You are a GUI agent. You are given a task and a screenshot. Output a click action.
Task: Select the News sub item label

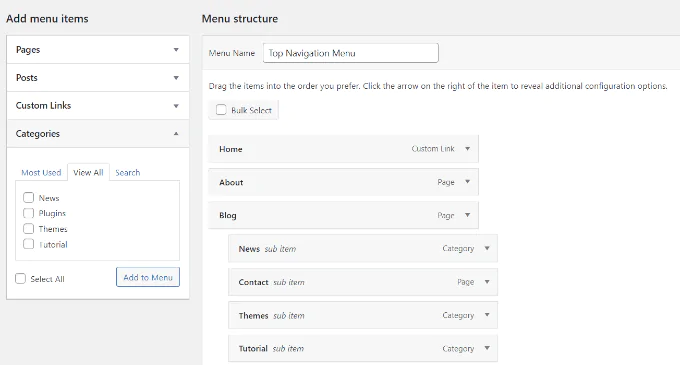(249, 249)
